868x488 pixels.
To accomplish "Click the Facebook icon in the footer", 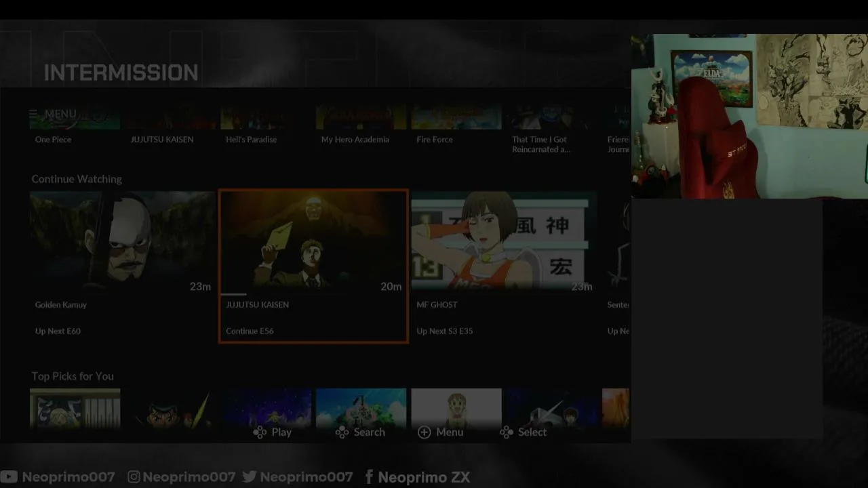I will [x=369, y=477].
